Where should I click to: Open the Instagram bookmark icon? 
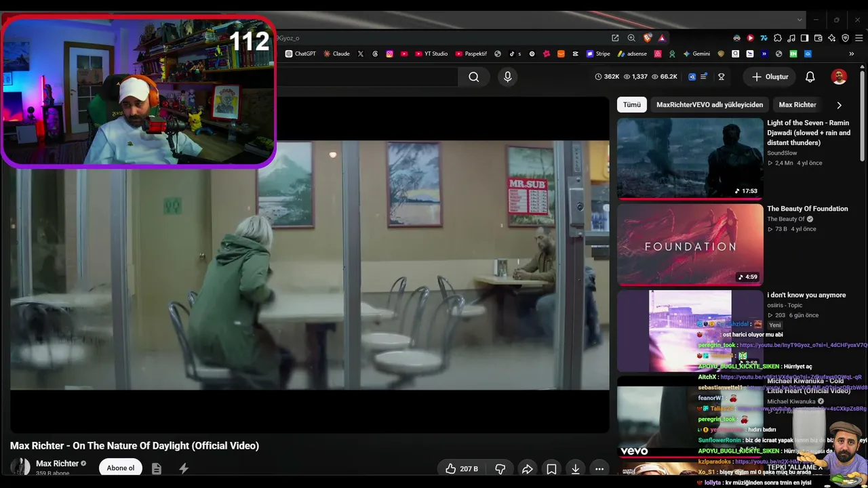pyautogui.click(x=390, y=54)
